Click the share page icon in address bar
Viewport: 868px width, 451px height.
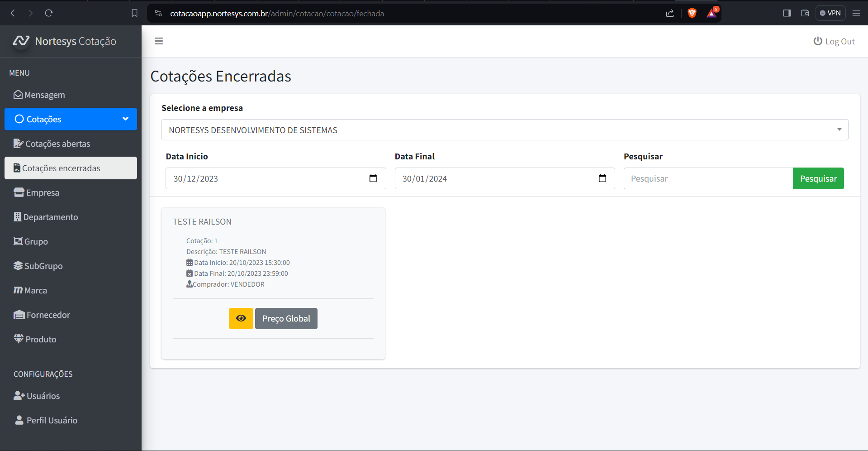tap(670, 13)
